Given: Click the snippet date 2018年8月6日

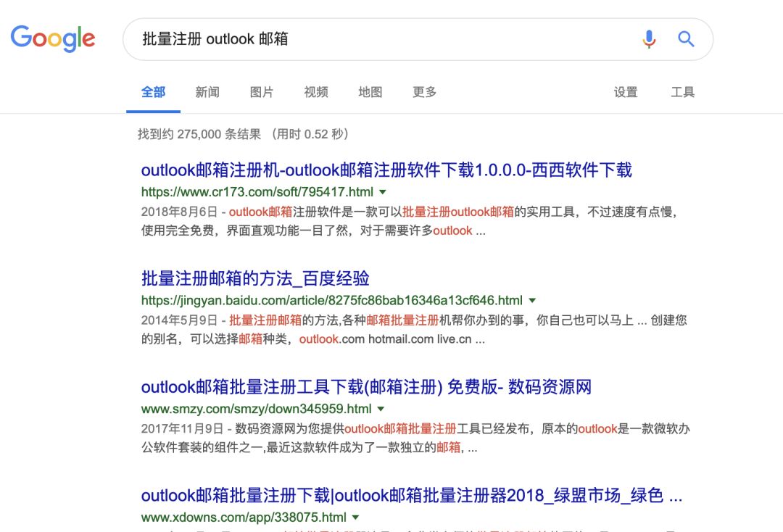Looking at the screenshot, I should pos(179,212).
